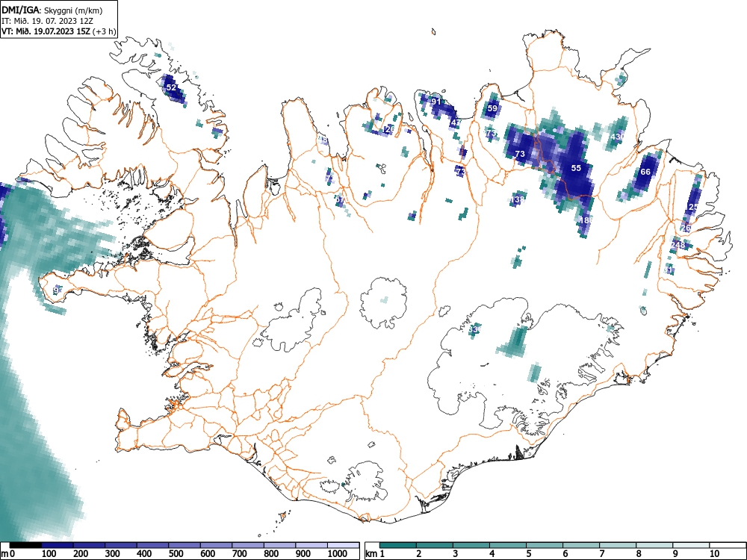Click the '188' visibility value on the map
Image resolution: width=747 pixels, height=560 pixels.
[586, 220]
